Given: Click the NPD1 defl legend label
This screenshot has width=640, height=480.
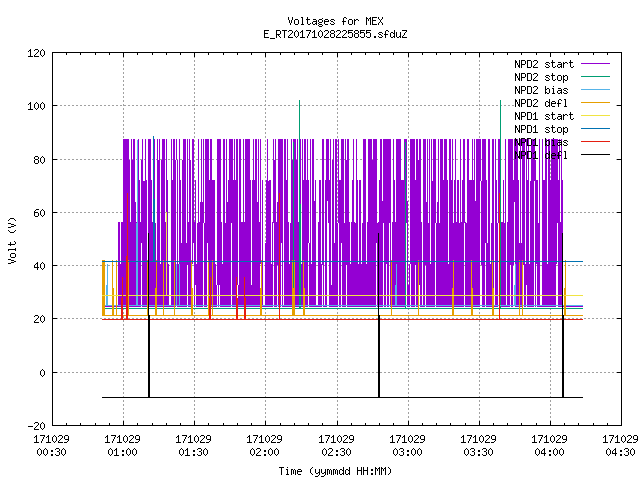Looking at the screenshot, I should (541, 156).
